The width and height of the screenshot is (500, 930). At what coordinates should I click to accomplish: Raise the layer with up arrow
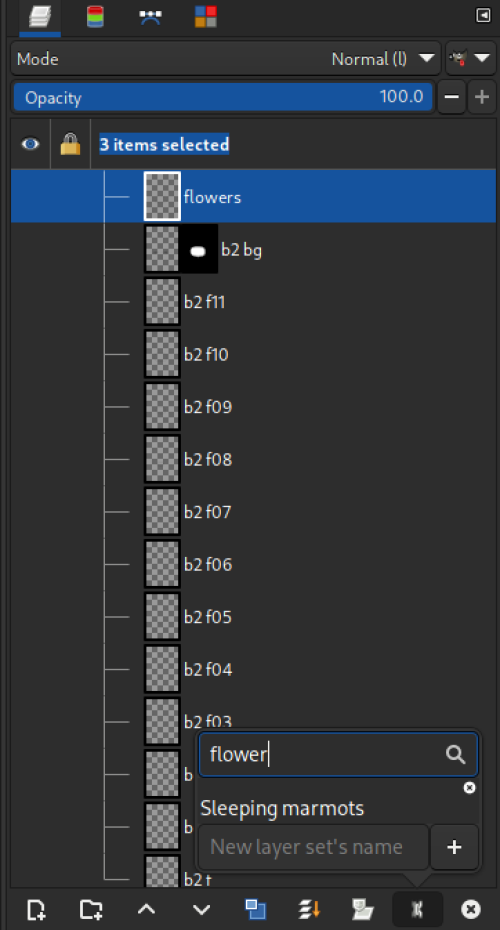tap(147, 909)
